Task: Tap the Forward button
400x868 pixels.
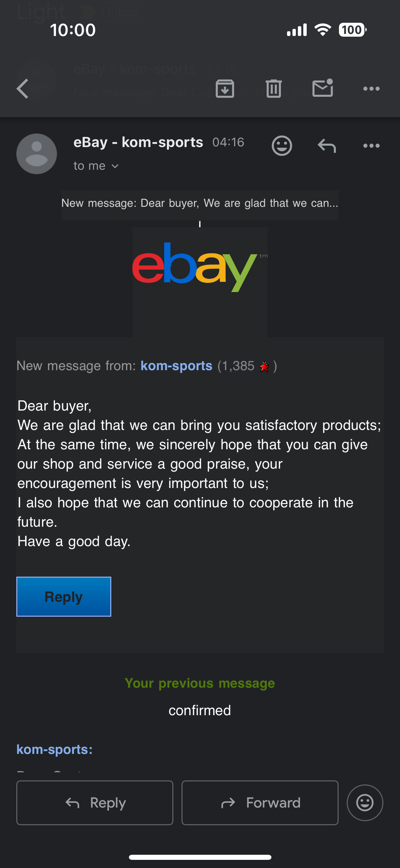Action: coord(260,803)
